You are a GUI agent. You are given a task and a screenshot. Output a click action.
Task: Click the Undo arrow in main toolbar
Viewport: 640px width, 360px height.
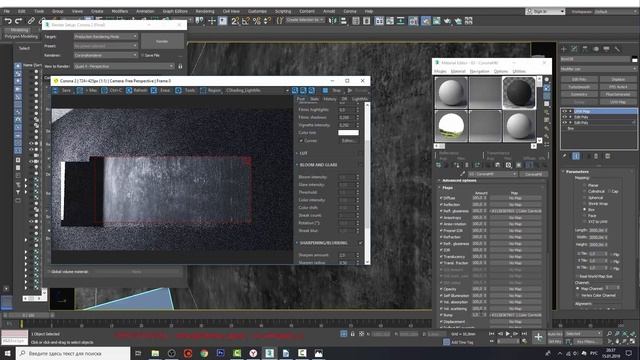coord(8,21)
